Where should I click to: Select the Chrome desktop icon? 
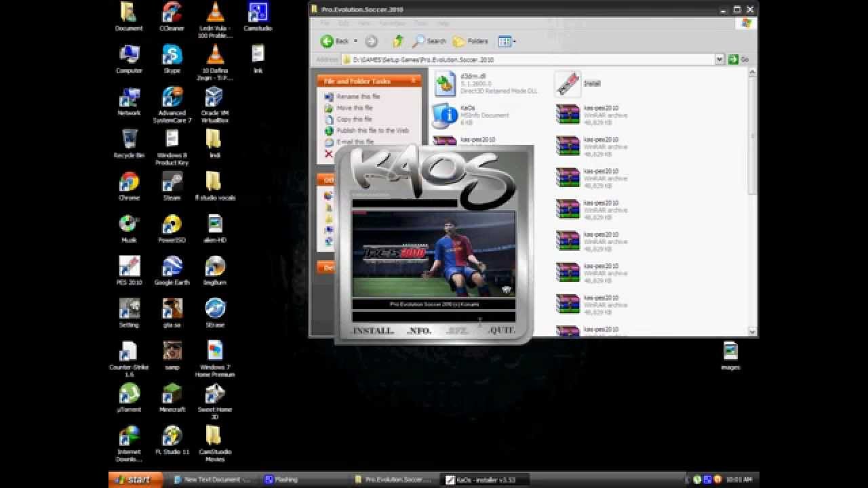[x=129, y=187]
